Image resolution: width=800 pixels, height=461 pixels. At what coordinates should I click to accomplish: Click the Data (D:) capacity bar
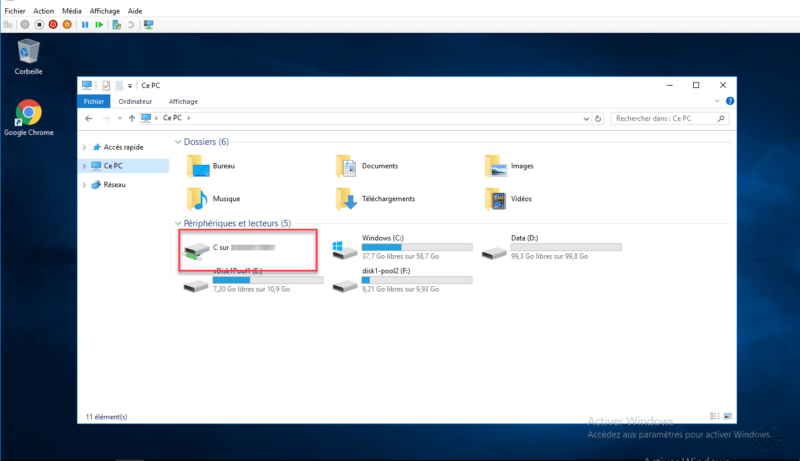coord(566,247)
